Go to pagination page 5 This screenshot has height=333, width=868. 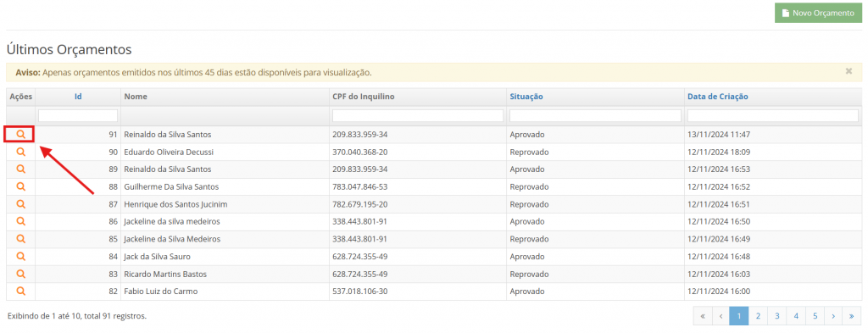click(815, 316)
